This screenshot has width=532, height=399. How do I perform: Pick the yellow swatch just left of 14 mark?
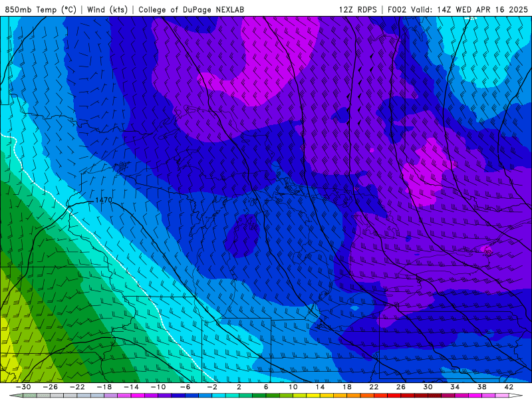(313, 396)
